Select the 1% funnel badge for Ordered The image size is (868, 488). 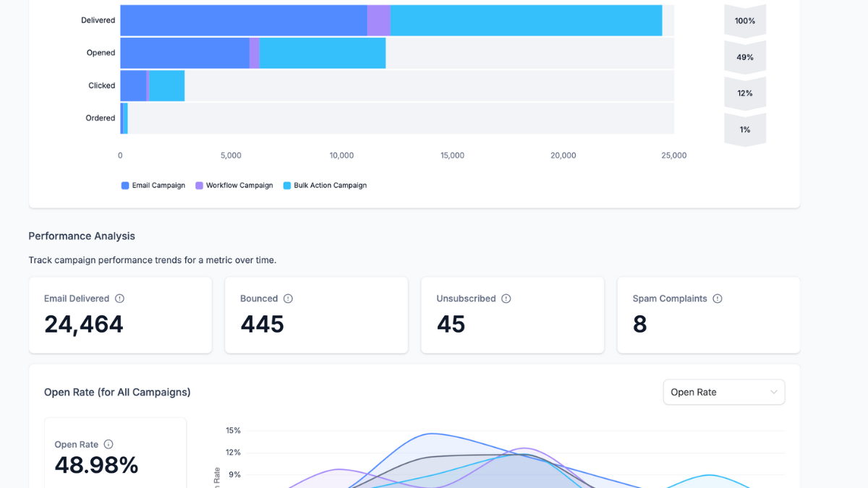(x=745, y=129)
